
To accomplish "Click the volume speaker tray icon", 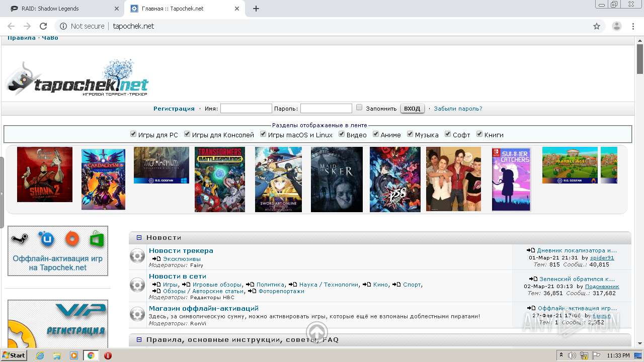I will click(x=572, y=355).
